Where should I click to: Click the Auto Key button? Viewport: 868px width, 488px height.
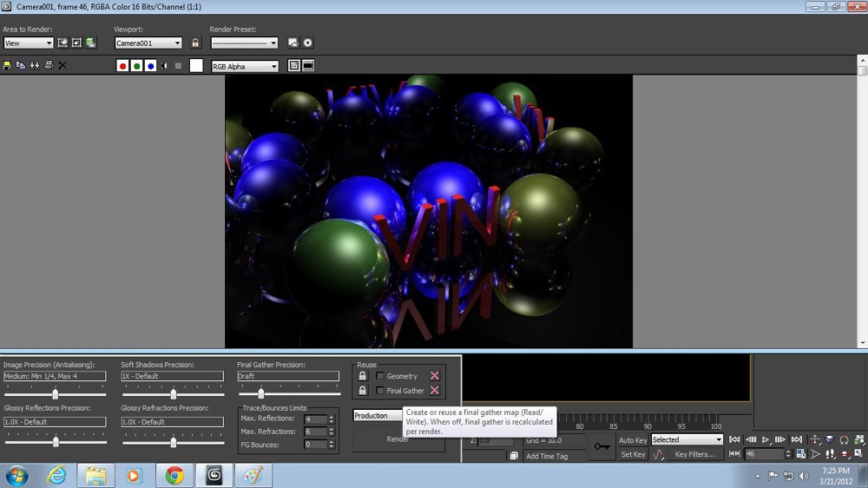point(632,440)
